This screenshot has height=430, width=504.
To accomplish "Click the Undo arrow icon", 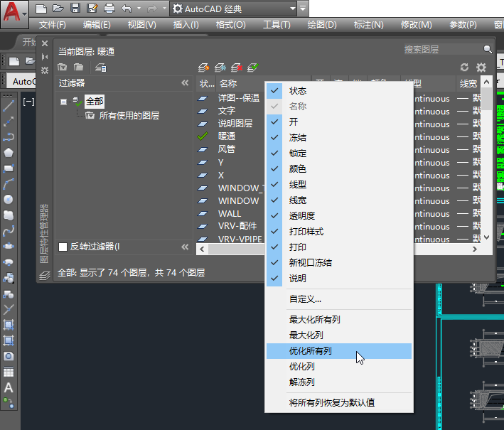I will coord(127,9).
